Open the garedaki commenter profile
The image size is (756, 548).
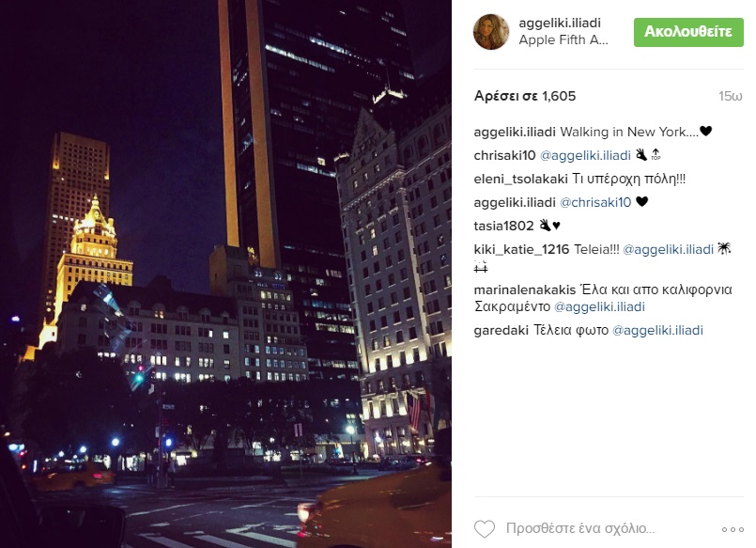[x=501, y=331]
